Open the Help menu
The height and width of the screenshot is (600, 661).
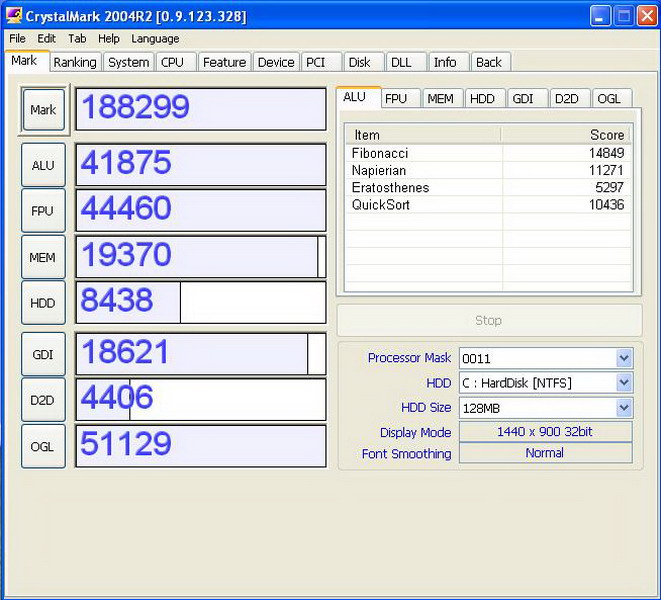point(109,39)
